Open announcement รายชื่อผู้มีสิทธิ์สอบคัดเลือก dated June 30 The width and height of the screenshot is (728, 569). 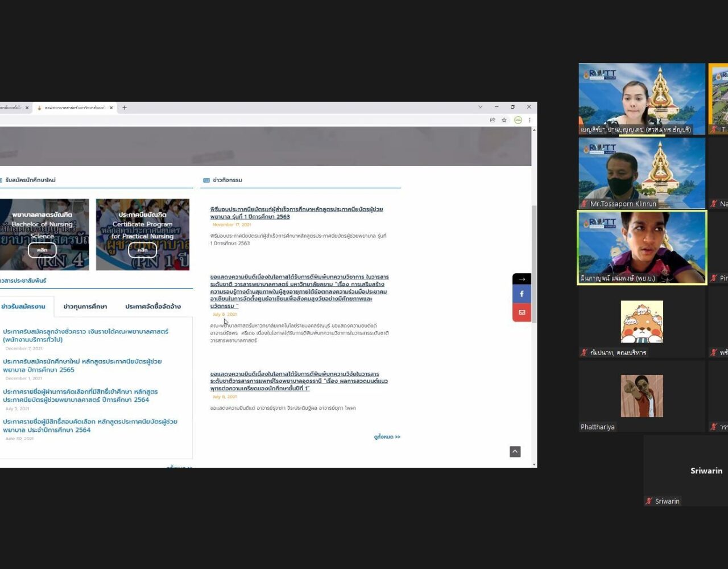point(90,426)
